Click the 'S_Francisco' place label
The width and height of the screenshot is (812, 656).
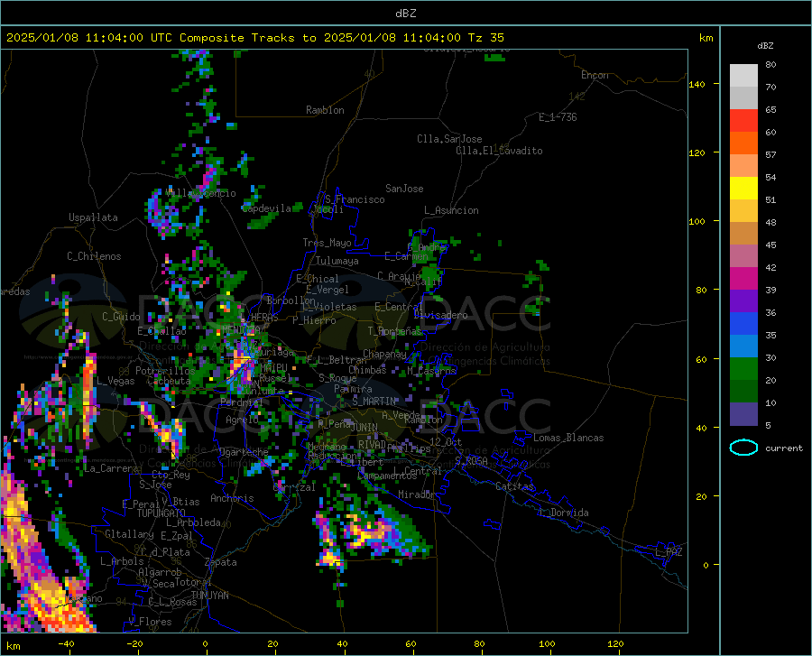[x=355, y=199]
